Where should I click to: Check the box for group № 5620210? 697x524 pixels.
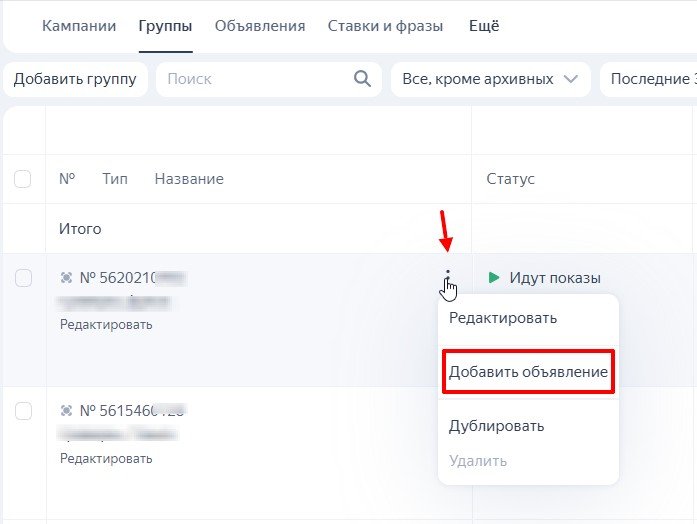coord(23,278)
